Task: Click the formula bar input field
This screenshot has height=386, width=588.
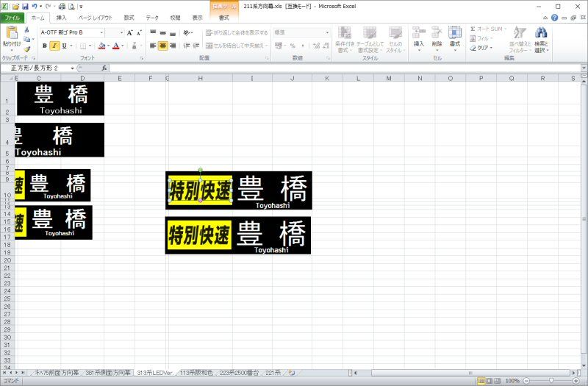Action: (x=345, y=68)
